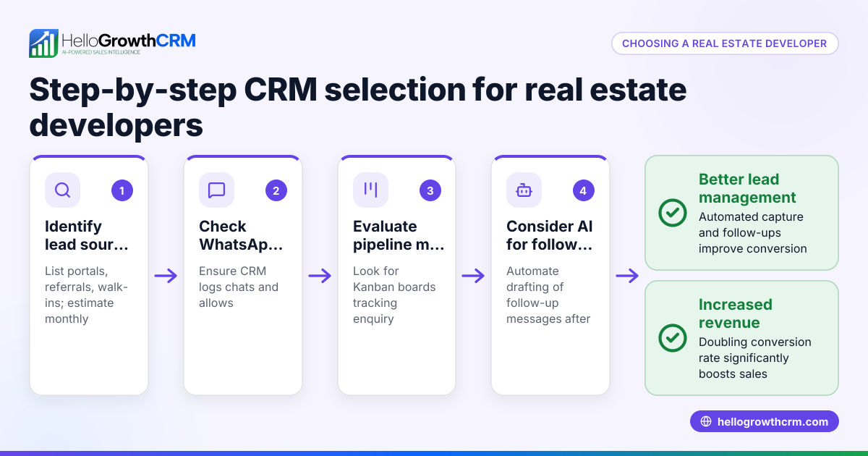Select the Evaluate pipeline heading

pos(399,235)
